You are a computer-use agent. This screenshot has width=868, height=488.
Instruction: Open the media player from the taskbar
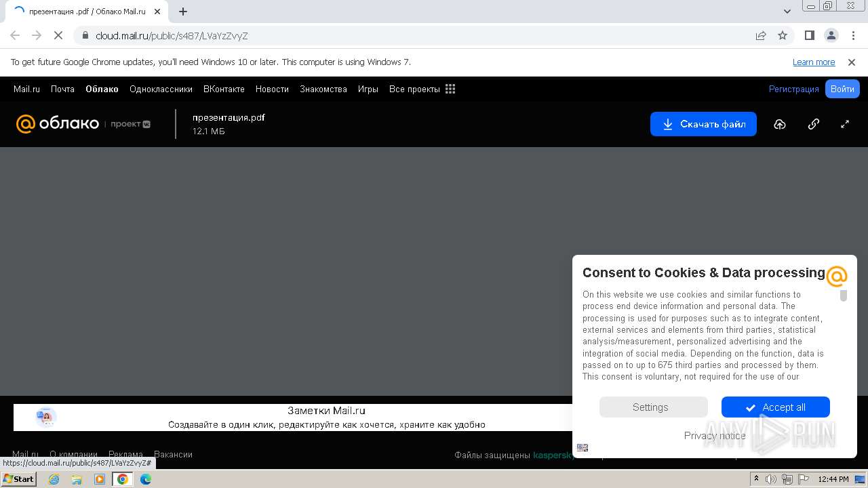pyautogui.click(x=100, y=479)
